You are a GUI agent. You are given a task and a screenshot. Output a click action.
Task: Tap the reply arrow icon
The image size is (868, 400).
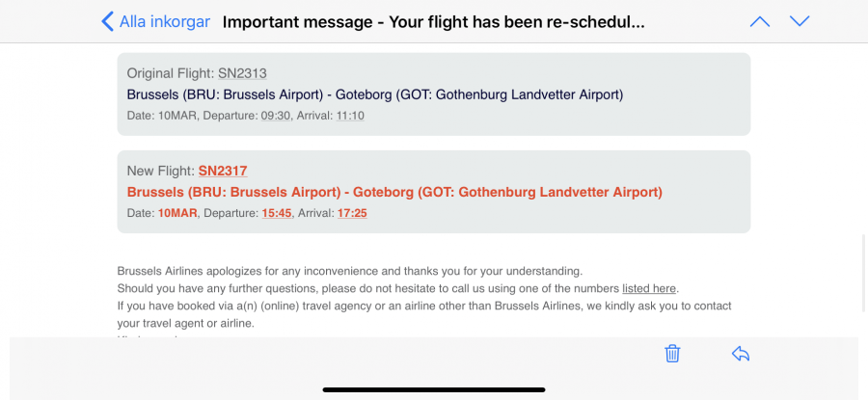(x=741, y=354)
